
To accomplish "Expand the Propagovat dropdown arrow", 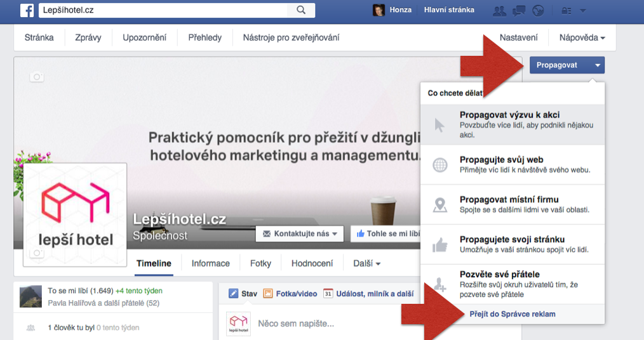I will (598, 65).
